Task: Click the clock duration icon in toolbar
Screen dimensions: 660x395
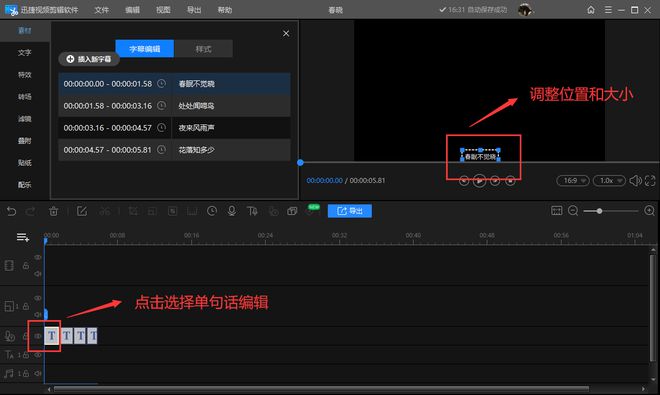Action: 212,211
